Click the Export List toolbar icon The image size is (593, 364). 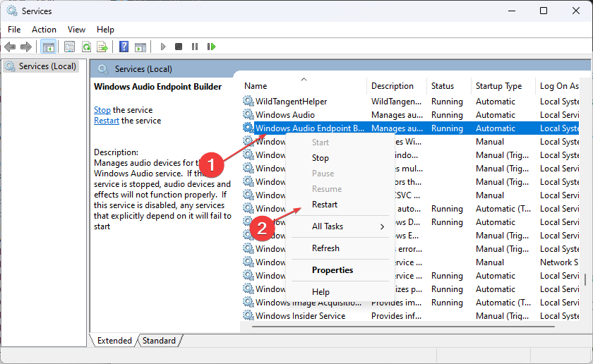(x=102, y=47)
